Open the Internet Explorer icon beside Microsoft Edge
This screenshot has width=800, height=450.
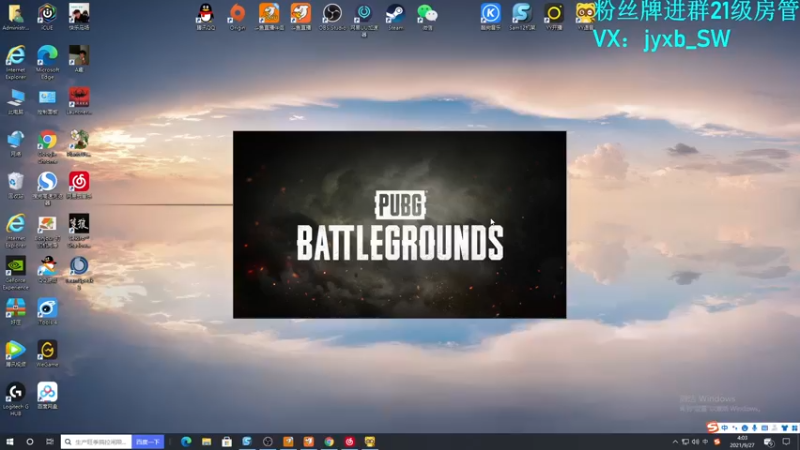click(x=16, y=62)
